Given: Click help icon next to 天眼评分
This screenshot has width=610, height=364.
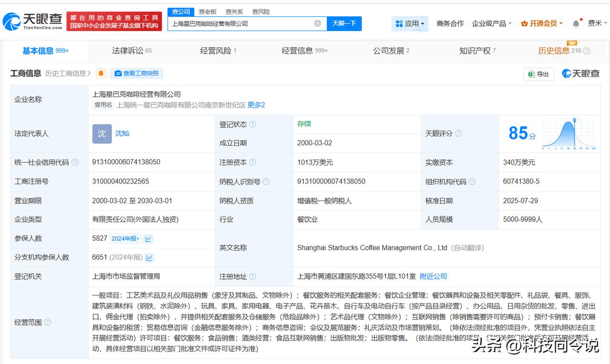Looking at the screenshot, I should tap(458, 134).
